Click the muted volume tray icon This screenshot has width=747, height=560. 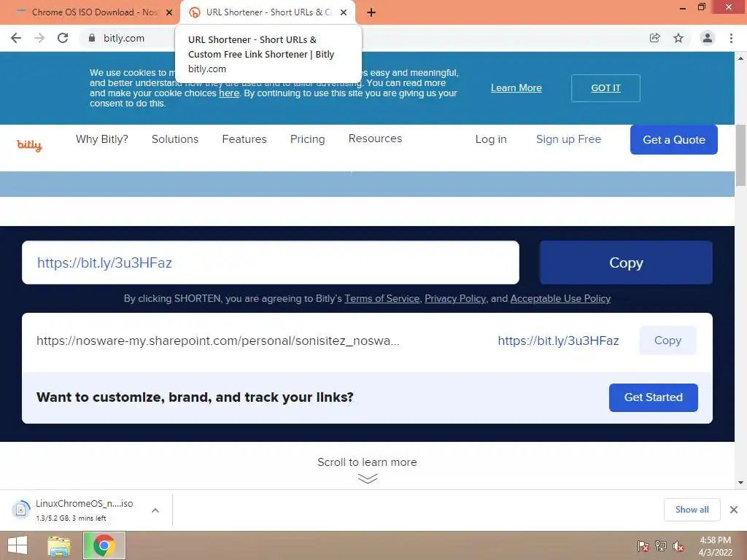pyautogui.click(x=678, y=546)
